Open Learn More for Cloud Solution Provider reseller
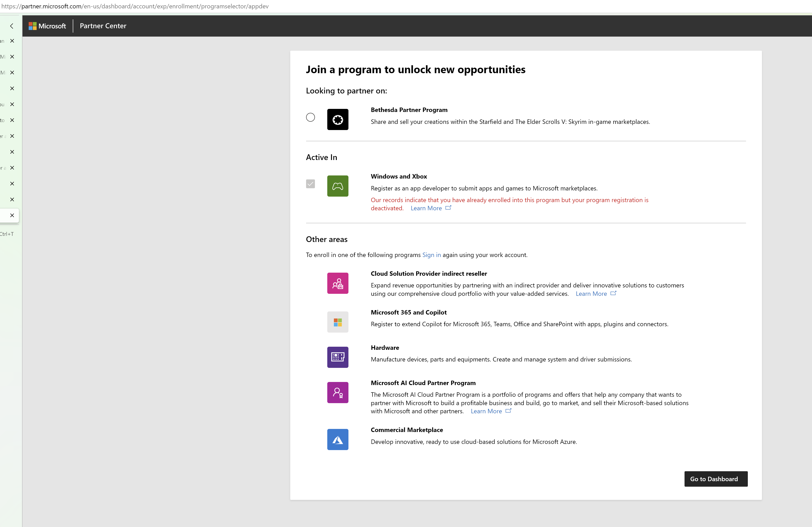Image resolution: width=812 pixels, height=527 pixels. [591, 294]
